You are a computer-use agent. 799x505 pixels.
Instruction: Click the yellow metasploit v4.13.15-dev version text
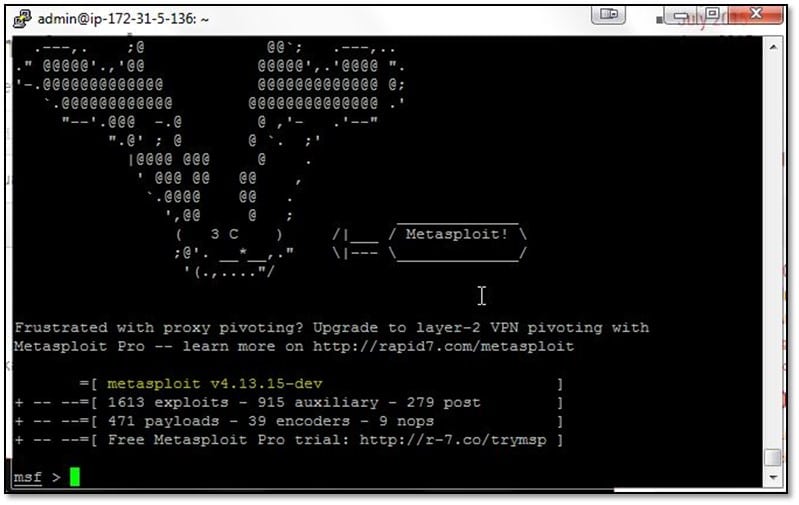click(x=215, y=384)
